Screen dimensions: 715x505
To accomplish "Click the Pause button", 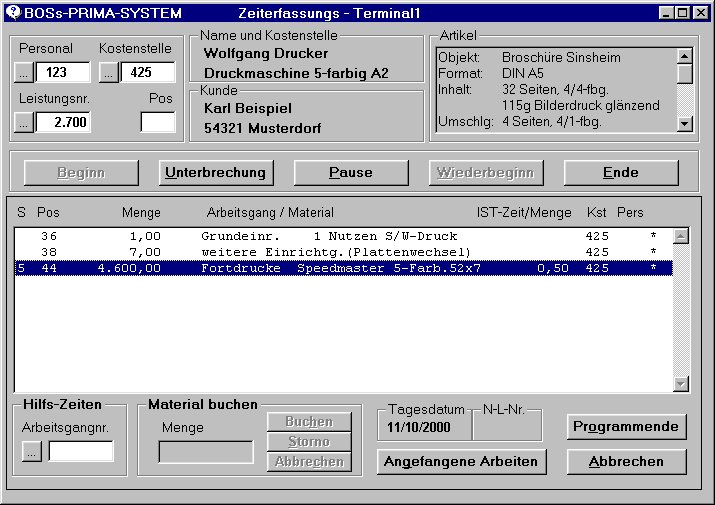I will tap(351, 172).
